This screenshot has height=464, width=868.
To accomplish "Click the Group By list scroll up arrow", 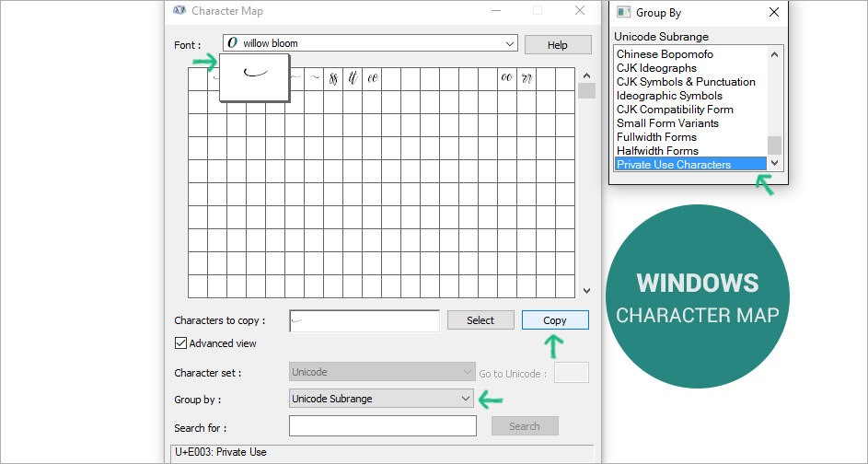I will 774,54.
